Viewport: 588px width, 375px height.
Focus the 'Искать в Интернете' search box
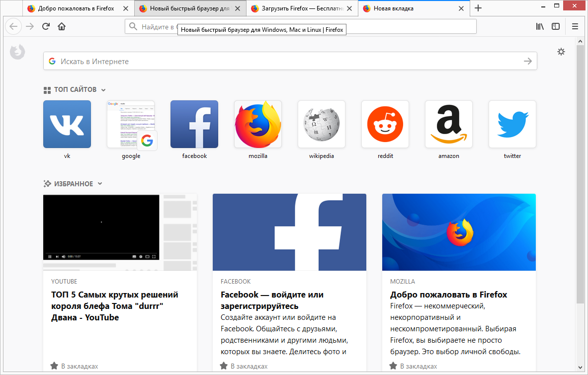290,61
